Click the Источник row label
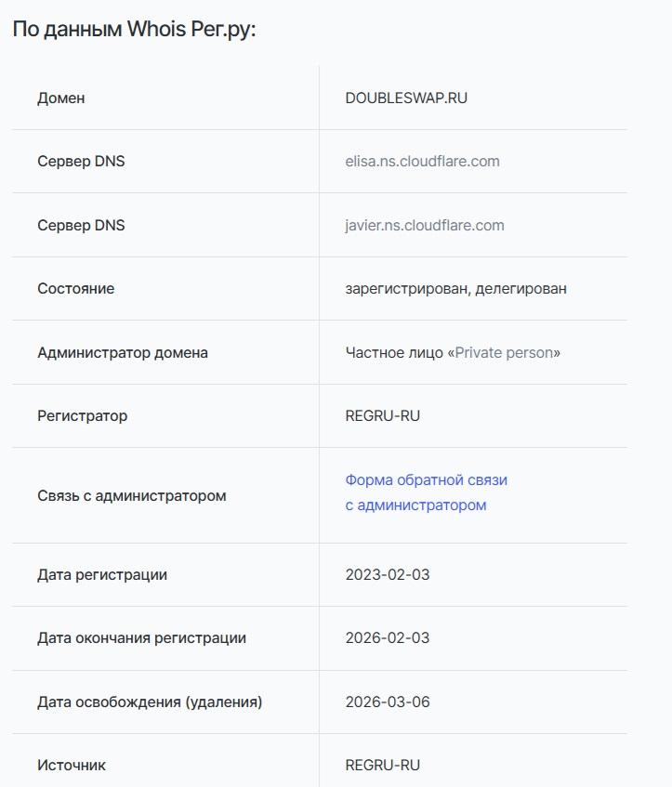Image resolution: width=672 pixels, height=787 pixels. 72,766
